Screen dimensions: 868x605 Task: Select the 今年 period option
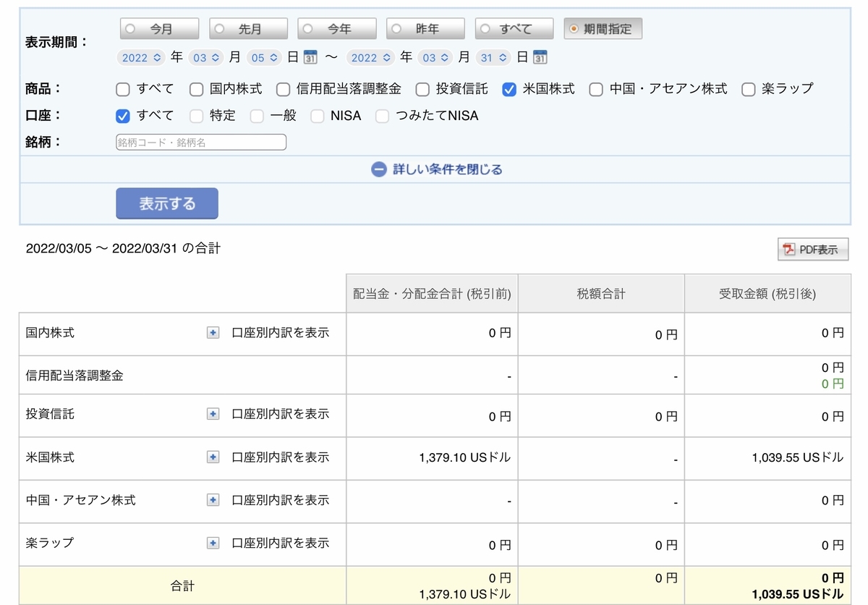click(x=337, y=29)
